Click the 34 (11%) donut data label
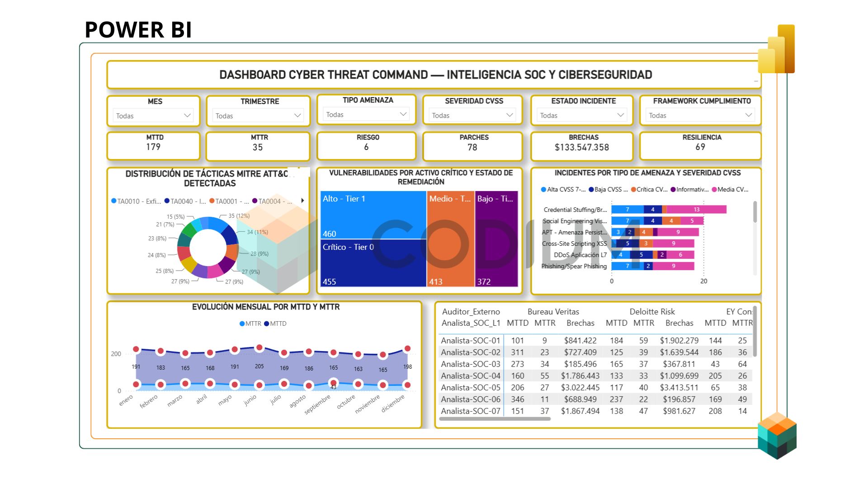 point(258,232)
